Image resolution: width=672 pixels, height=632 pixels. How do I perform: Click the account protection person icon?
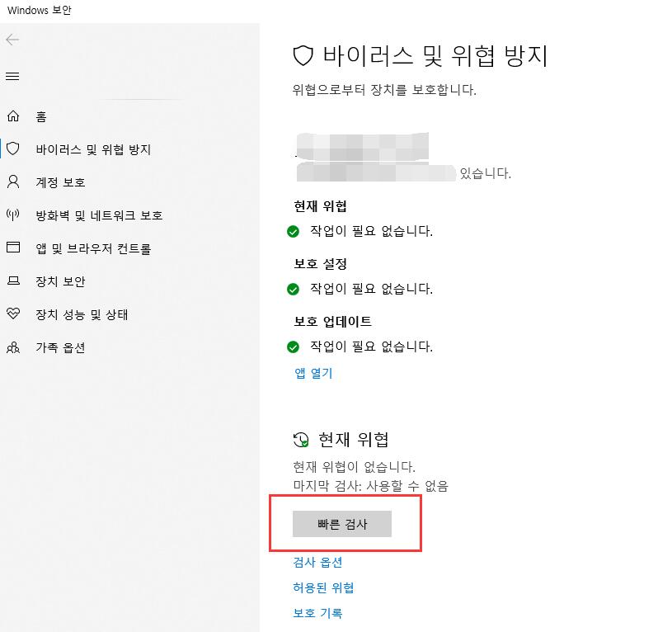click(x=13, y=182)
